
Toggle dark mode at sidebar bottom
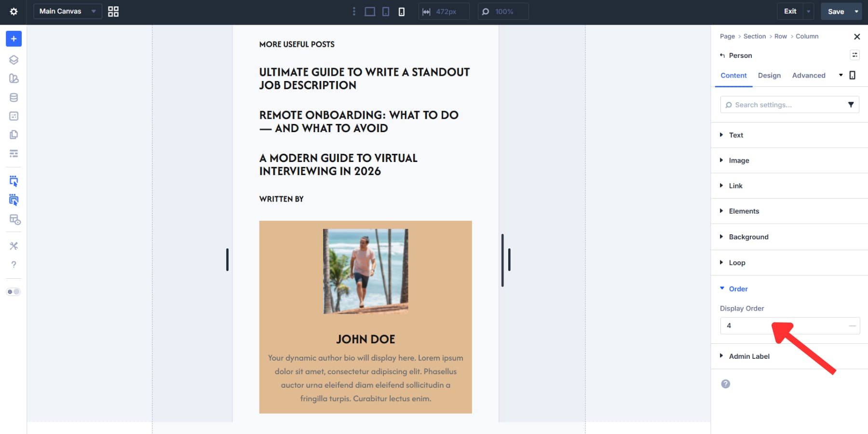tap(14, 291)
